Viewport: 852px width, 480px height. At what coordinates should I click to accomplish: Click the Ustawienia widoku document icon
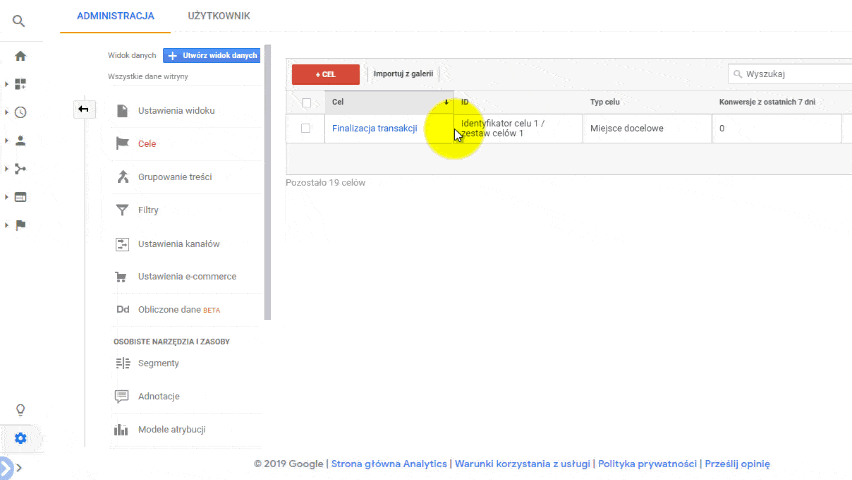(122, 111)
